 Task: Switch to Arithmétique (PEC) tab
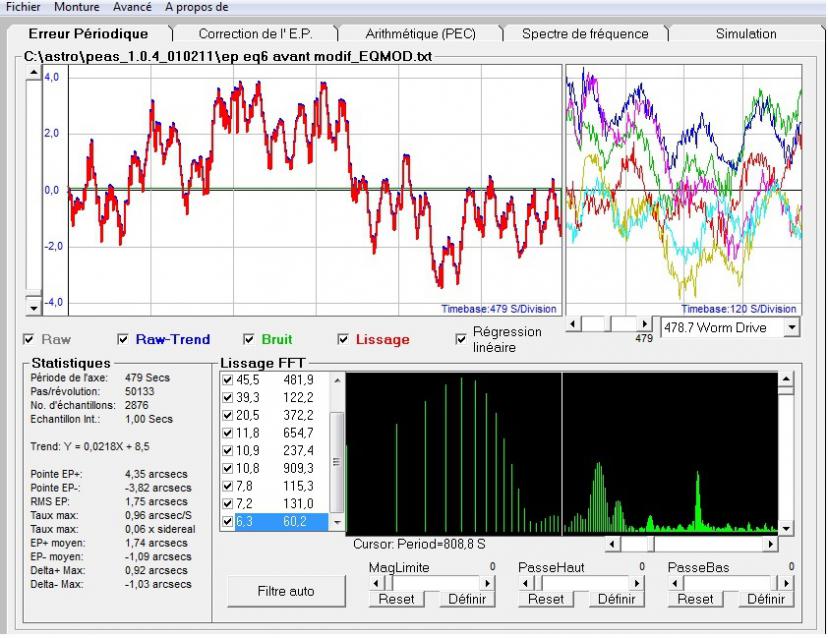click(x=420, y=34)
